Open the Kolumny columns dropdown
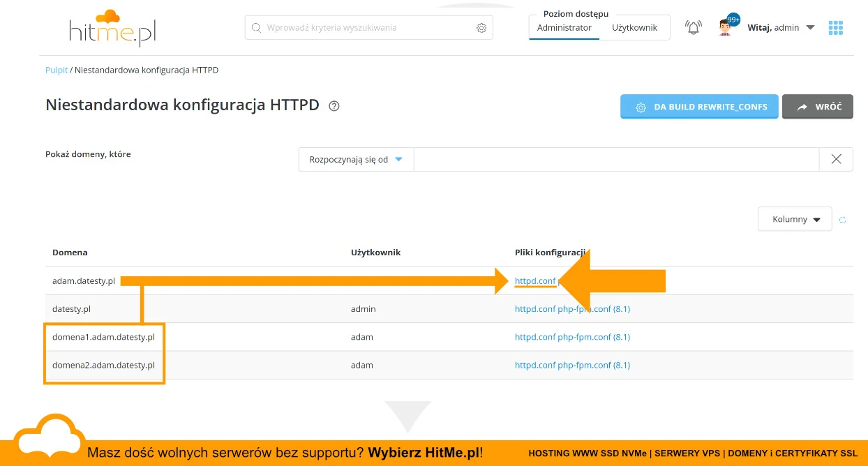Screen dimensions: 868x466 795,219
